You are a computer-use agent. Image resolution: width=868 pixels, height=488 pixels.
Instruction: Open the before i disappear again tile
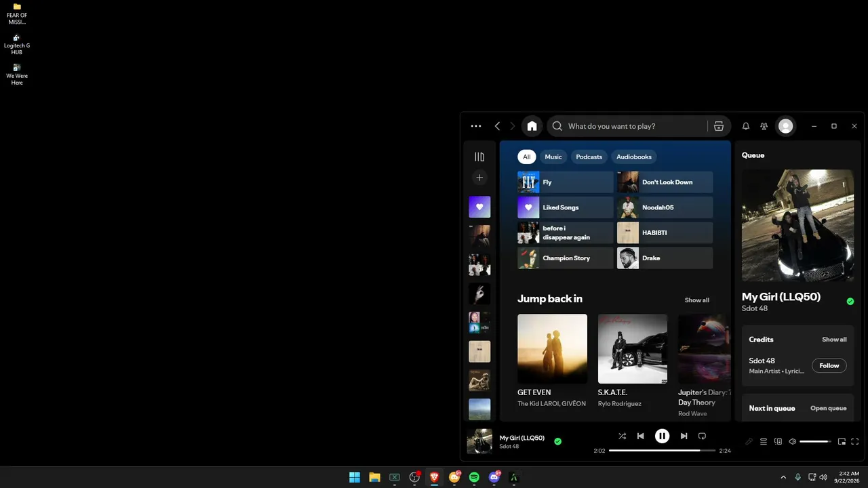[566, 232]
